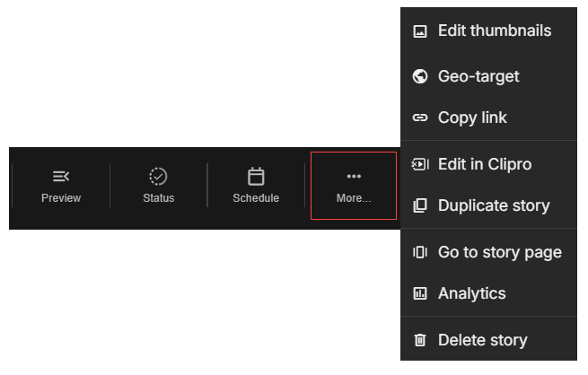Click the bar chart Analytics icon
Viewport: 588px width, 375px height.
coord(419,293)
